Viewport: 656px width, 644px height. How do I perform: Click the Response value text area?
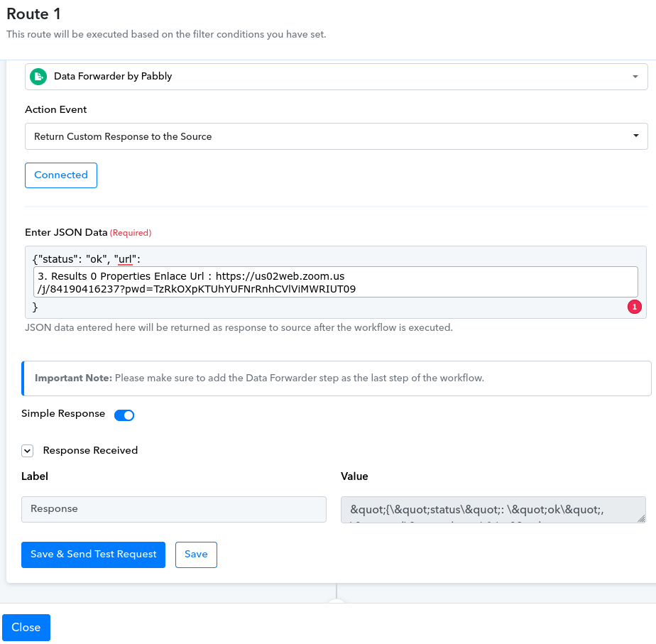point(493,510)
